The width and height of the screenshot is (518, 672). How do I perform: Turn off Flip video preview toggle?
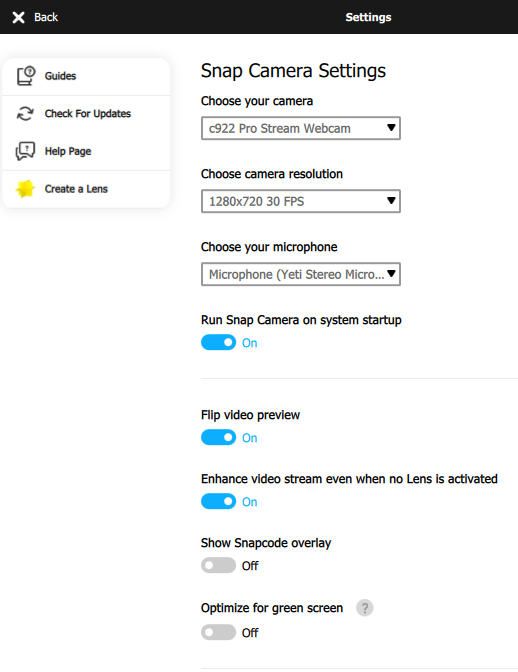(219, 438)
